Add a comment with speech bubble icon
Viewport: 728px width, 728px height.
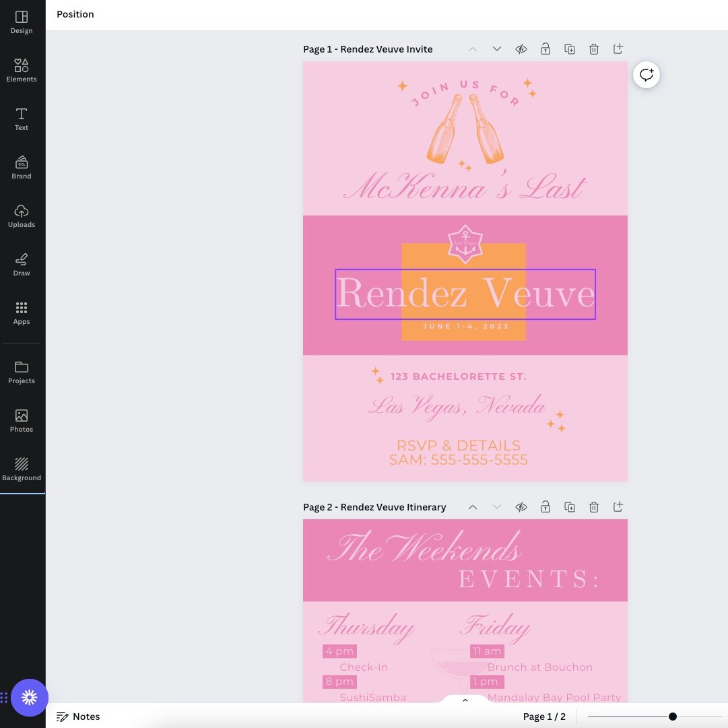647,75
